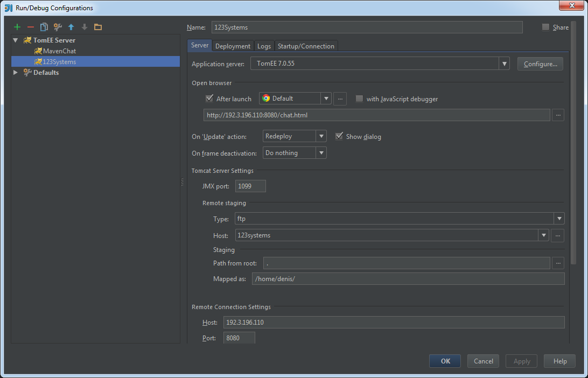Add a new run configuration with plus icon
Screen dimensions: 588x378
tap(17, 27)
